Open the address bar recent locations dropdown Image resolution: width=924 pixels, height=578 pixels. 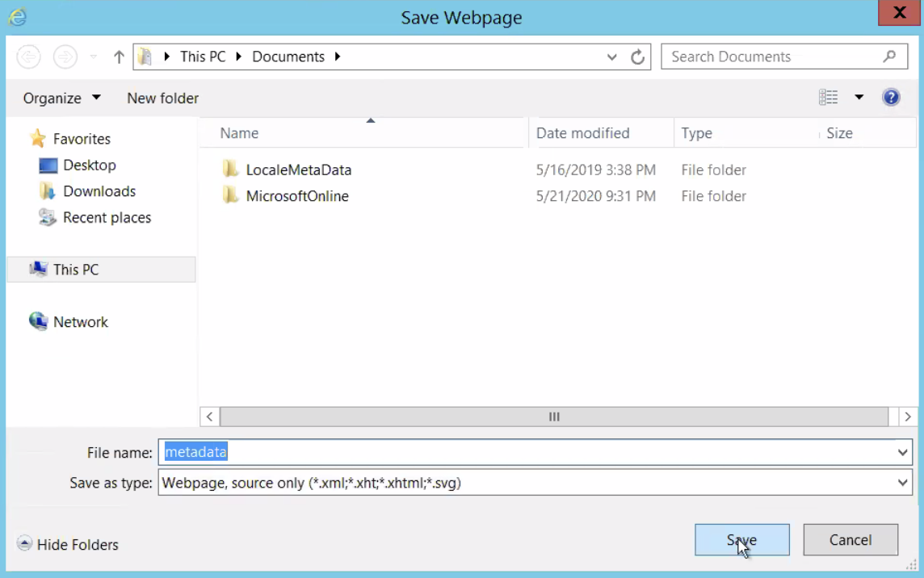point(611,57)
